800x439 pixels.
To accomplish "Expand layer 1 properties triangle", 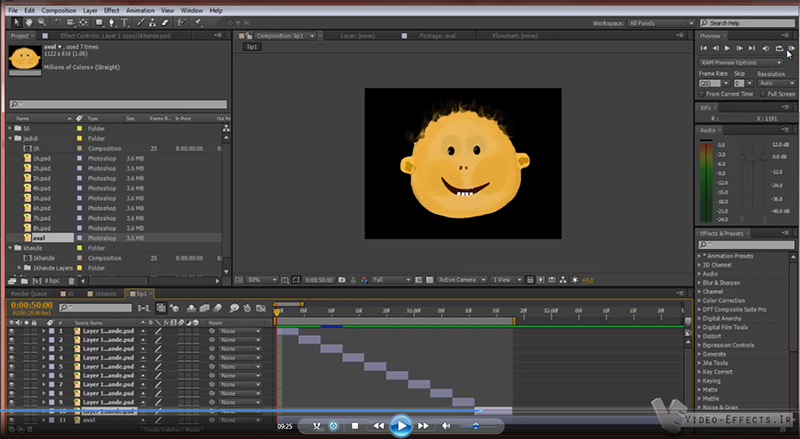I will [x=43, y=331].
